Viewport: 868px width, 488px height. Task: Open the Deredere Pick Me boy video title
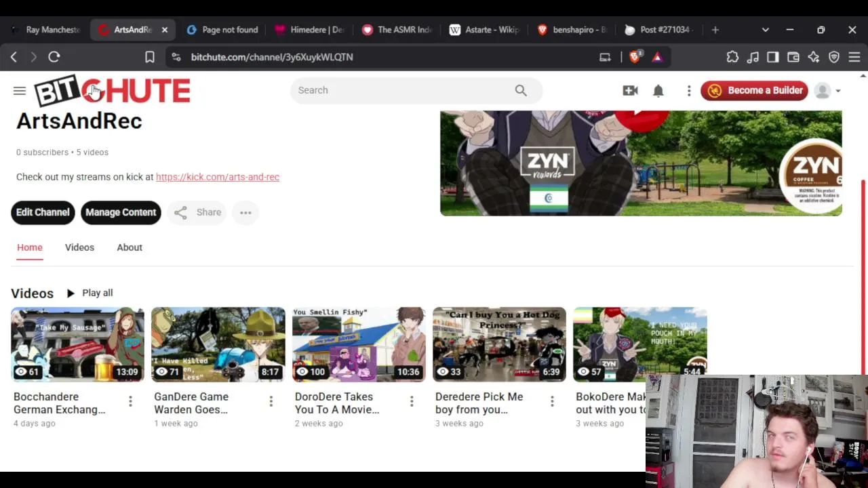[479, 403]
